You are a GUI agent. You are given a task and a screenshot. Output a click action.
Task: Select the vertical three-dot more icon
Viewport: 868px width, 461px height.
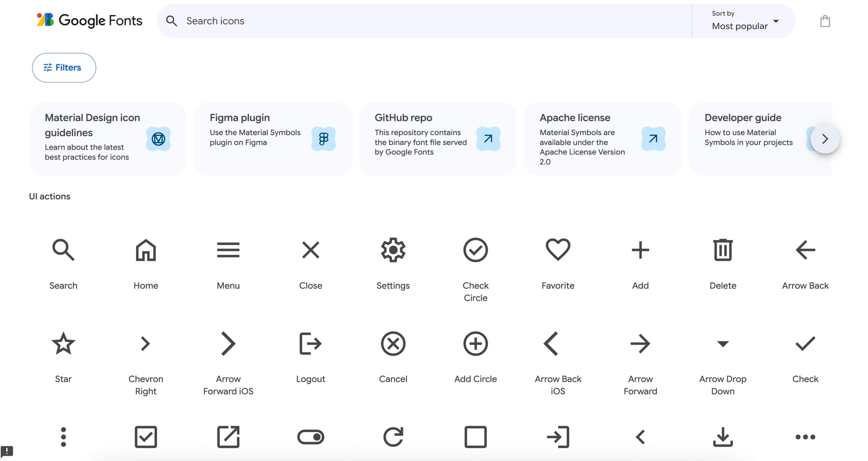tap(63, 437)
